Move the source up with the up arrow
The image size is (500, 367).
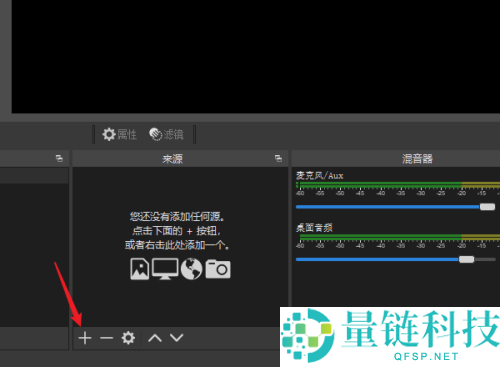coord(155,338)
